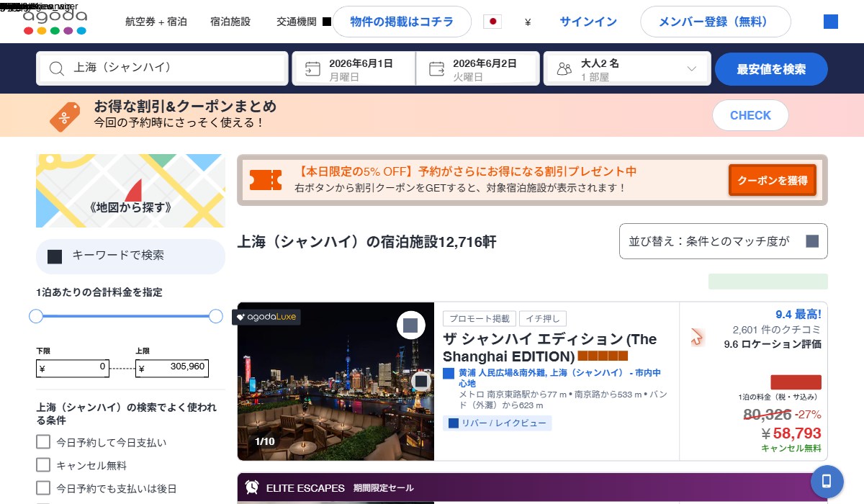Click the キーワードで検索 input field
Viewport: 864px width, 504px height.
pyautogui.click(x=130, y=256)
